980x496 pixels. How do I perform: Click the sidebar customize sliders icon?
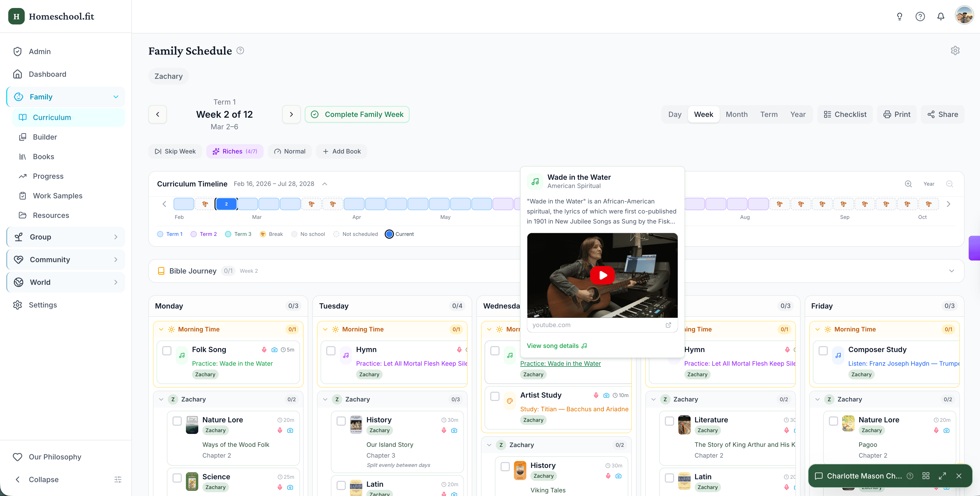pos(118,479)
